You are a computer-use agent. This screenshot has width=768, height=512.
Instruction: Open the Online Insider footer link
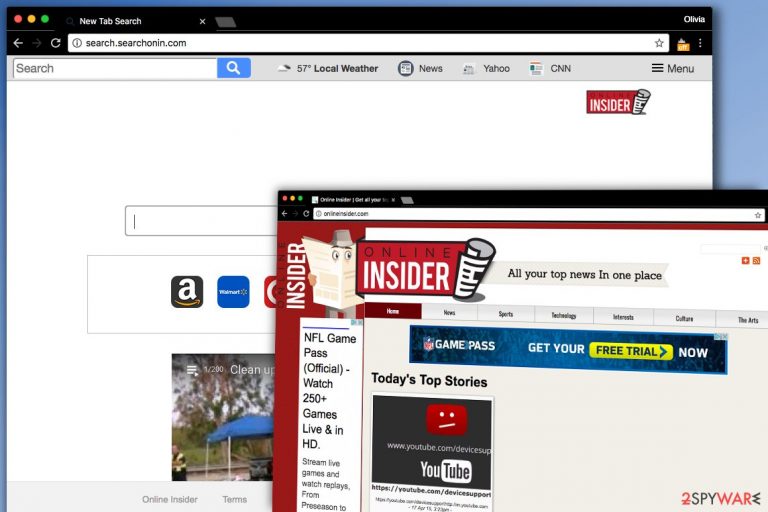[170, 499]
